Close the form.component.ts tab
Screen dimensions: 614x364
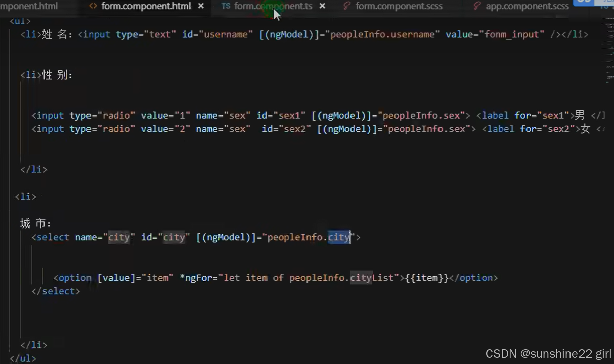(x=322, y=6)
